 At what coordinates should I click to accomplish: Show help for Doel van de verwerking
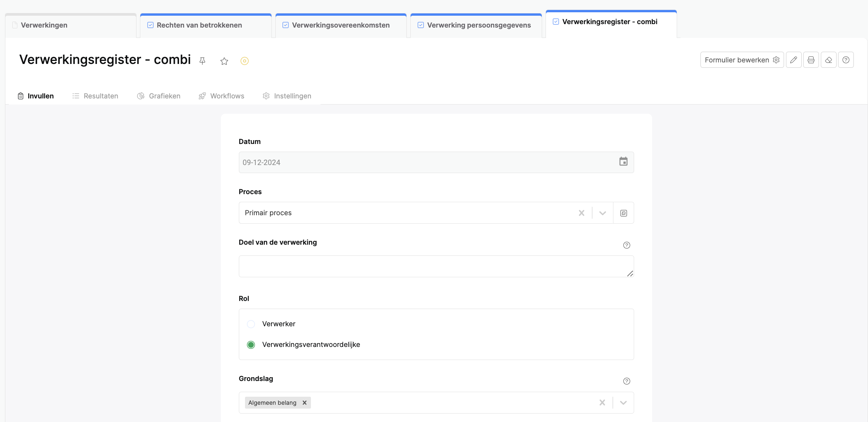626,245
